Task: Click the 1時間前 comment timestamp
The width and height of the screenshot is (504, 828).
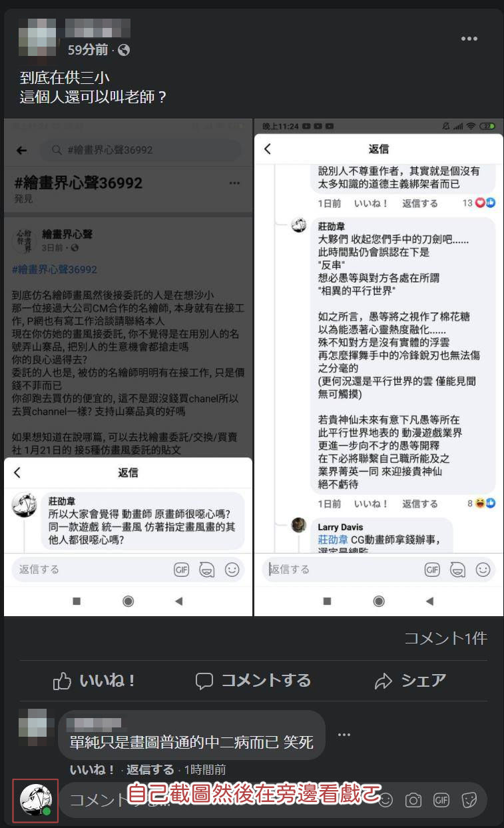Action: click(205, 769)
